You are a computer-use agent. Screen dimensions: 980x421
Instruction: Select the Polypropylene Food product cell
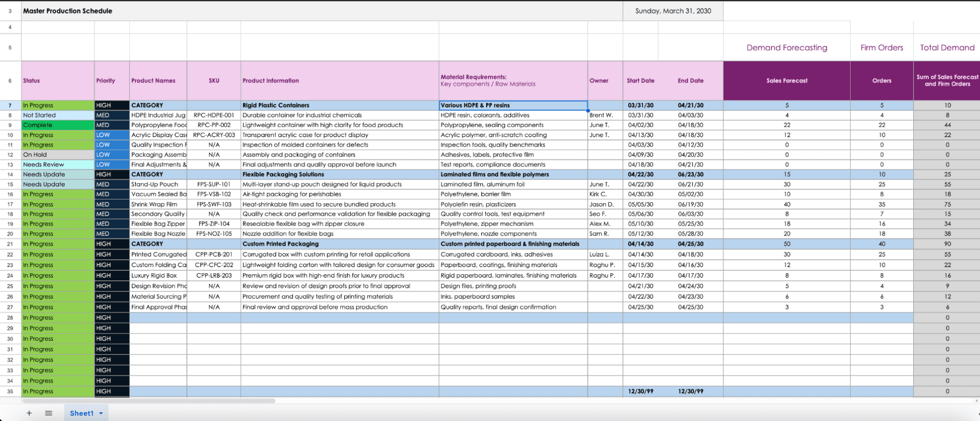tap(158, 125)
